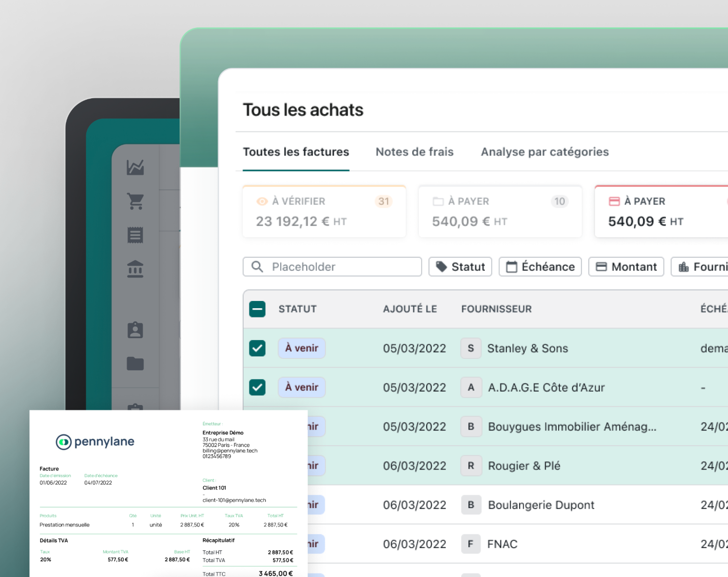This screenshot has height=577, width=728.
Task: Click the 23 192,12 € HT amount
Action: tap(301, 222)
